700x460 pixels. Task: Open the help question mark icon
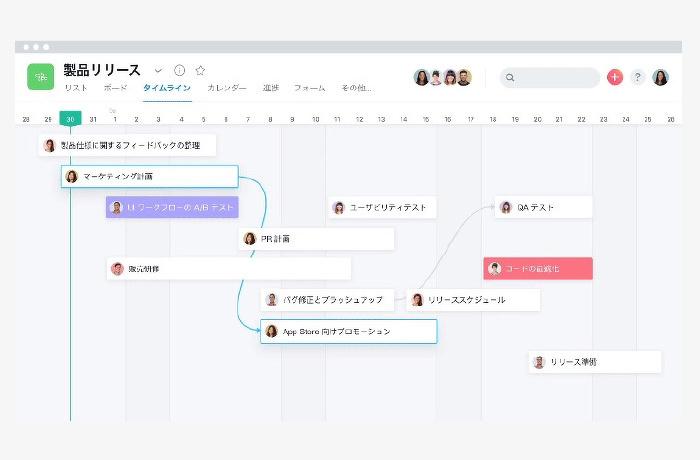coord(637,77)
